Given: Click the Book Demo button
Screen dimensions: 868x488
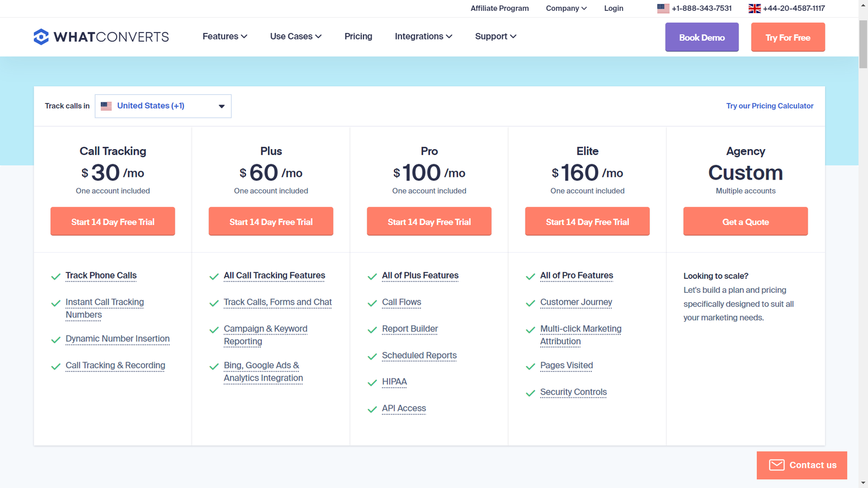Looking at the screenshot, I should click(702, 37).
